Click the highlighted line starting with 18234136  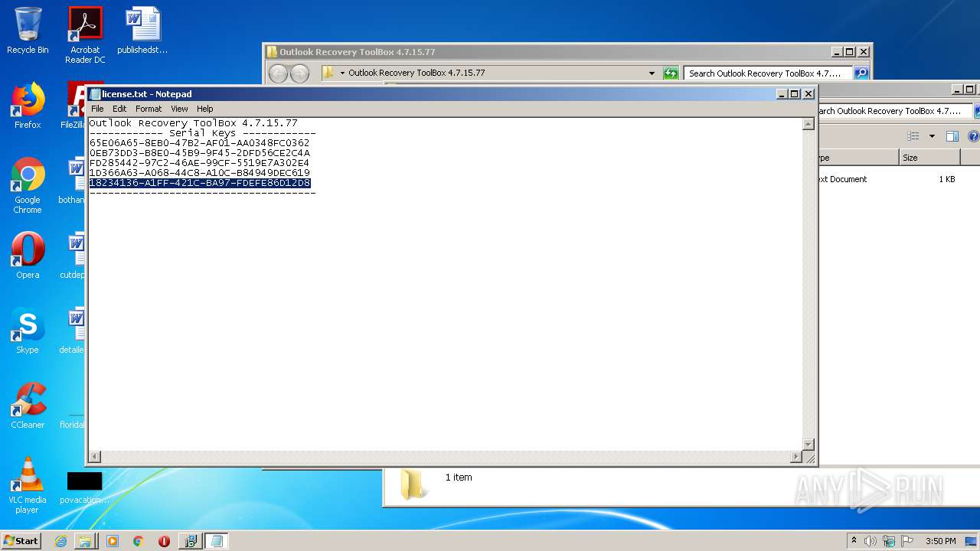click(199, 183)
